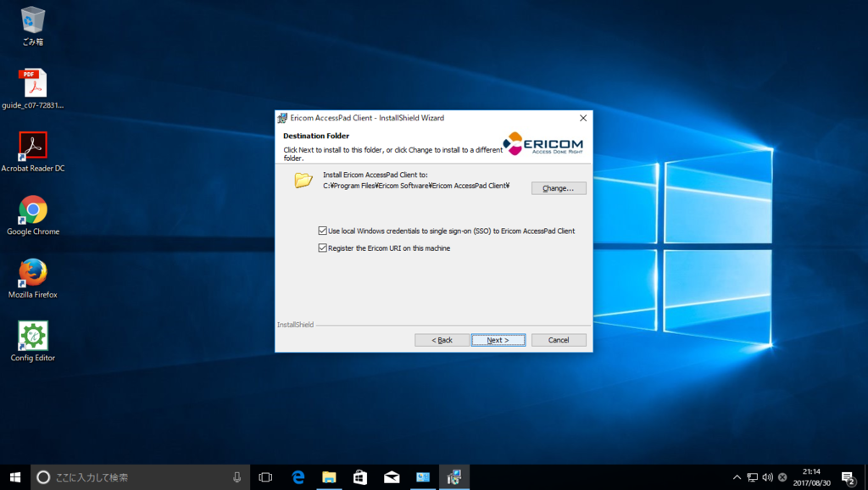868x490 pixels.
Task: Cancel the AccessPad installation
Action: click(x=559, y=340)
